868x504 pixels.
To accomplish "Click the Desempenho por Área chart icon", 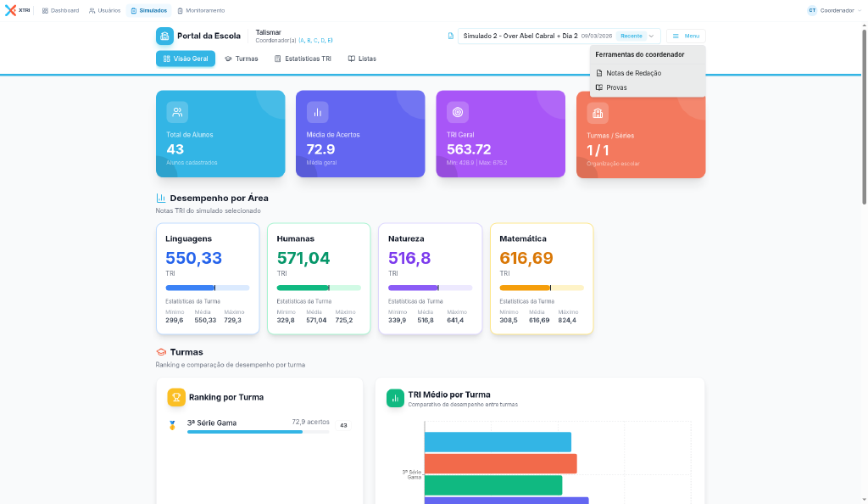I will [161, 199].
